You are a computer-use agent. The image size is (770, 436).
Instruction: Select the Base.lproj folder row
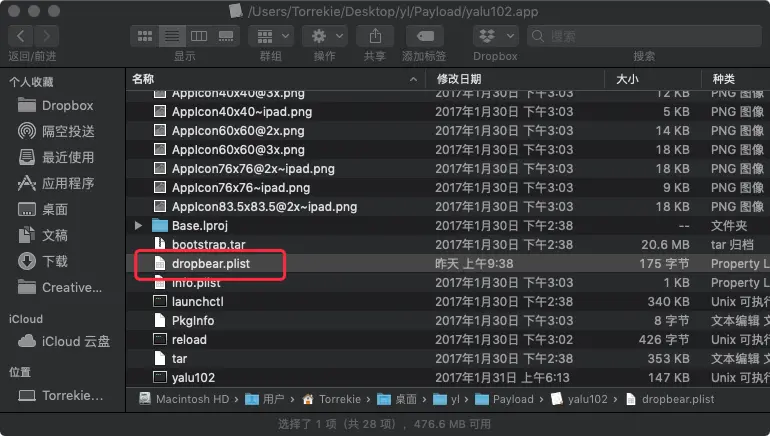[x=448, y=225]
